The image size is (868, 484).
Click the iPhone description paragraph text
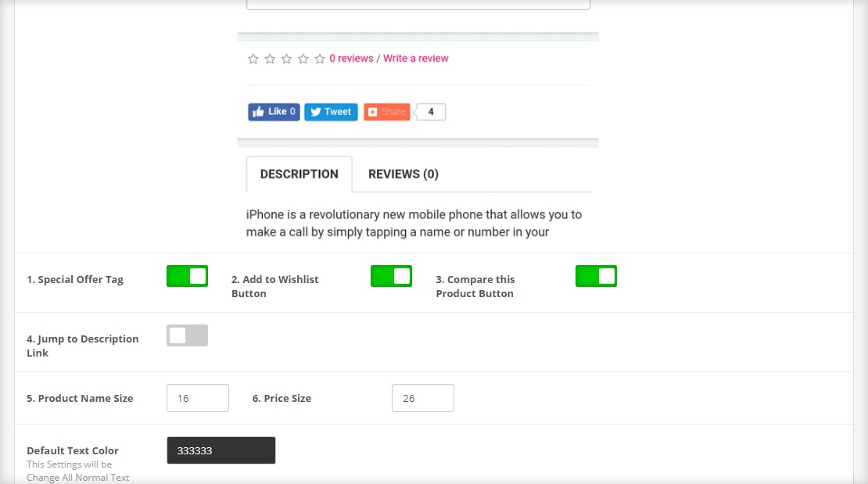coord(414,223)
